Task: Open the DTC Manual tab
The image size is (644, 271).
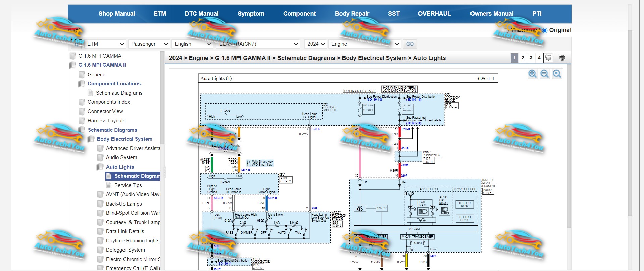Action: tap(201, 14)
